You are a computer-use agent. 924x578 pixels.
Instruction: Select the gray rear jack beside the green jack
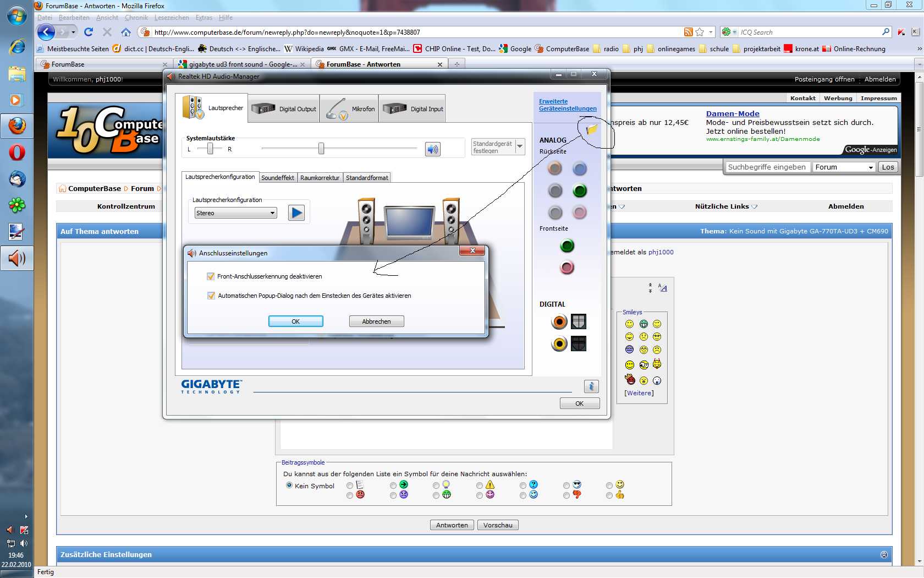[x=555, y=190]
